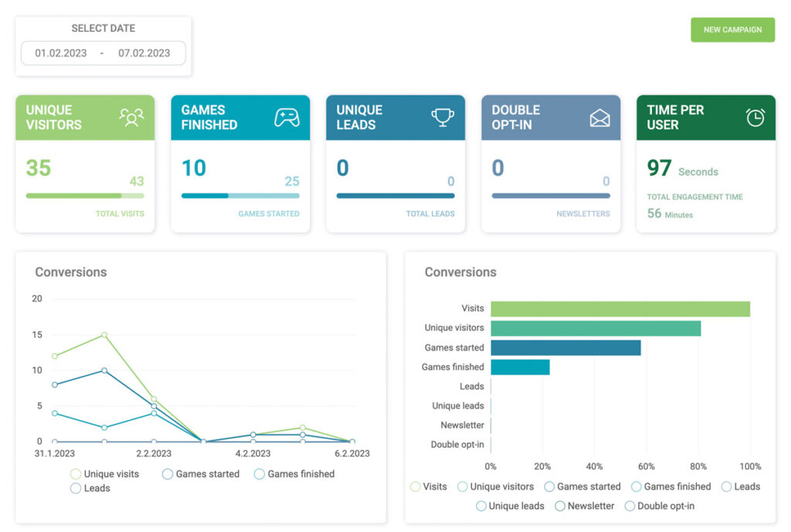Image resolution: width=791 pixels, height=532 pixels.
Task: Click the 25 games started value
Action: coord(292,181)
